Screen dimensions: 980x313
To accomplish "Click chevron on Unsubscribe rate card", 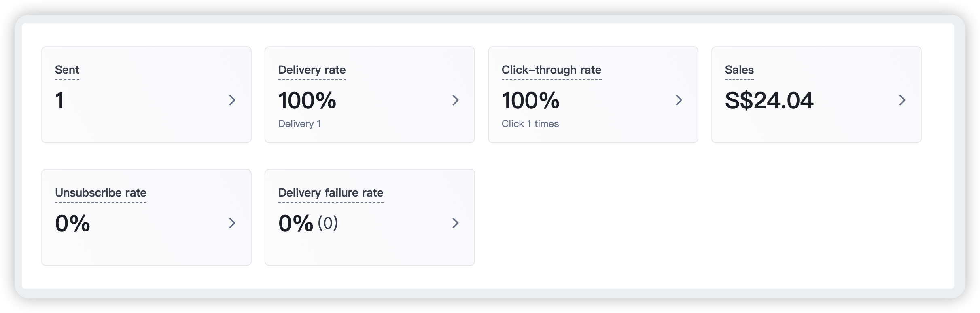I will click(232, 223).
